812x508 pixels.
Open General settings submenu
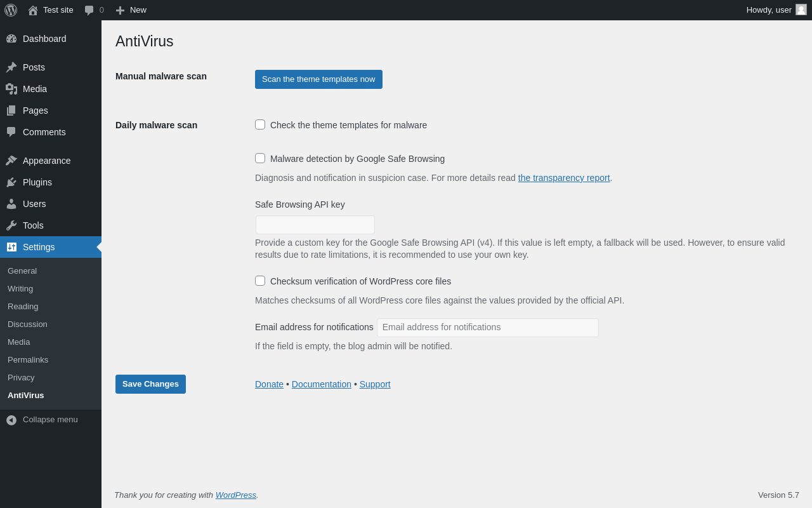point(22,271)
